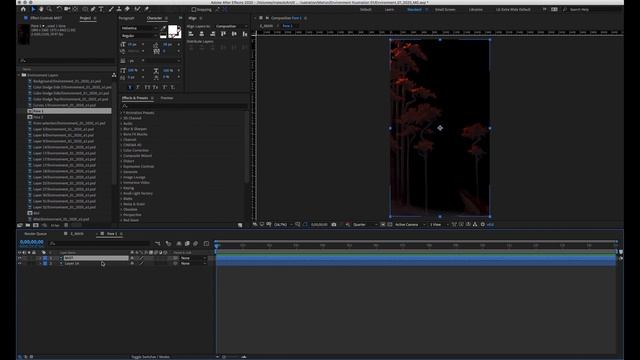Click the 8 bpc color depth button
This screenshot has width=640, height=360.
[55, 225]
